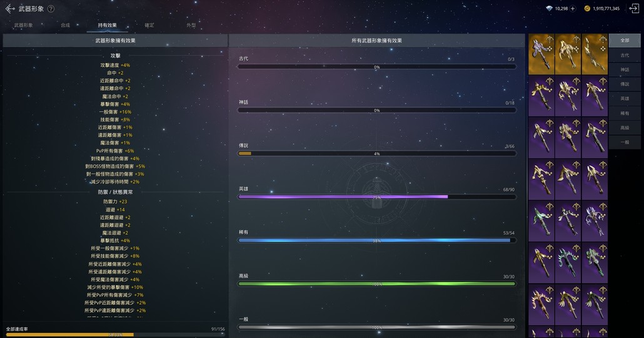Click the diamond currency icon
This screenshot has width=644, height=338.
click(x=549, y=9)
